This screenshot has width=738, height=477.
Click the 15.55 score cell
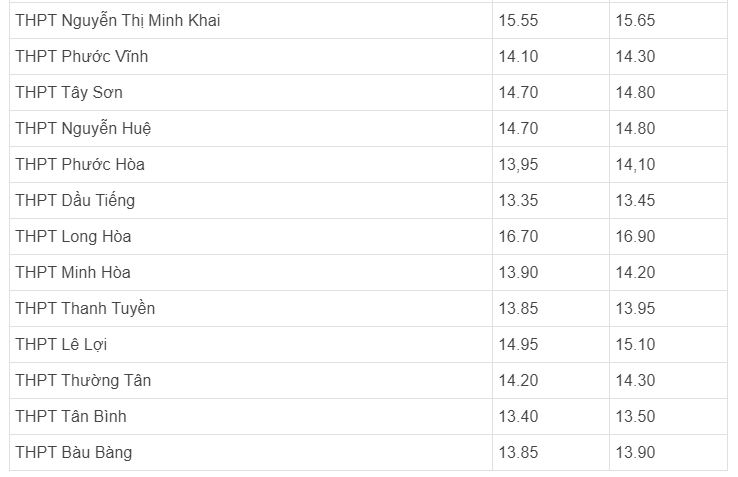click(x=518, y=20)
